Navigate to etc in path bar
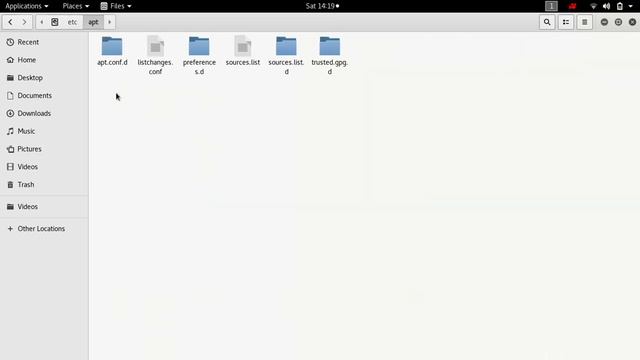The image size is (640, 360). click(72, 22)
